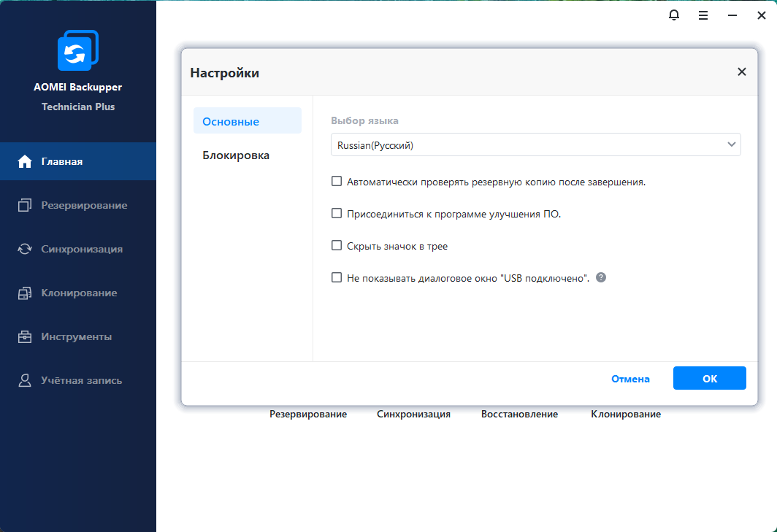The height and width of the screenshot is (532, 777).
Task: Expand the language dropdown arrow
Action: click(732, 144)
